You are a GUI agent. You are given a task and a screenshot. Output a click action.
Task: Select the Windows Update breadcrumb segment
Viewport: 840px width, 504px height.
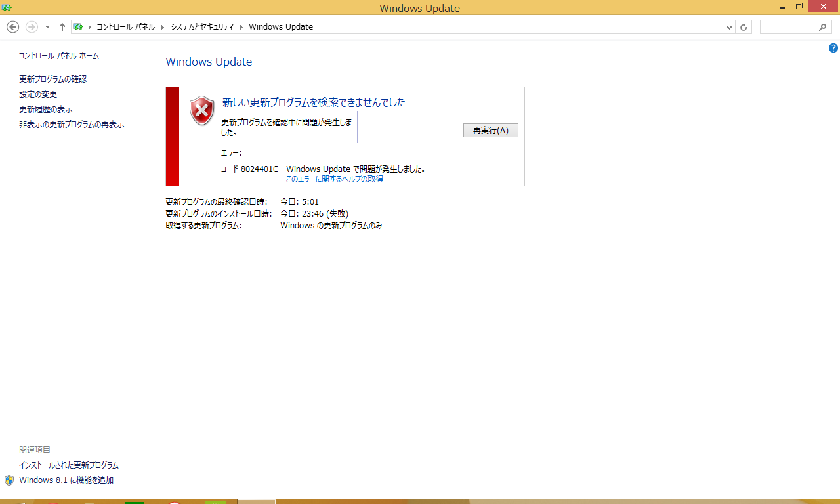[x=281, y=27]
